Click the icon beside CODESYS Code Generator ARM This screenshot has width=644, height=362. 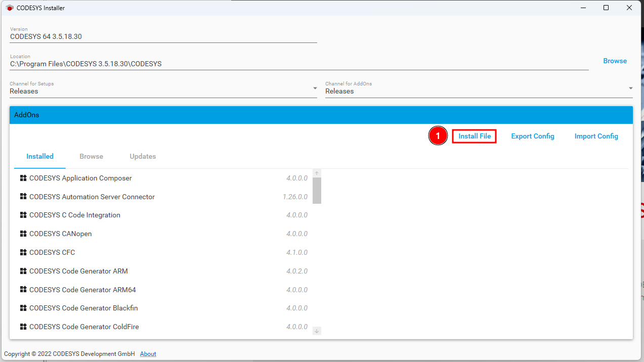click(x=23, y=270)
